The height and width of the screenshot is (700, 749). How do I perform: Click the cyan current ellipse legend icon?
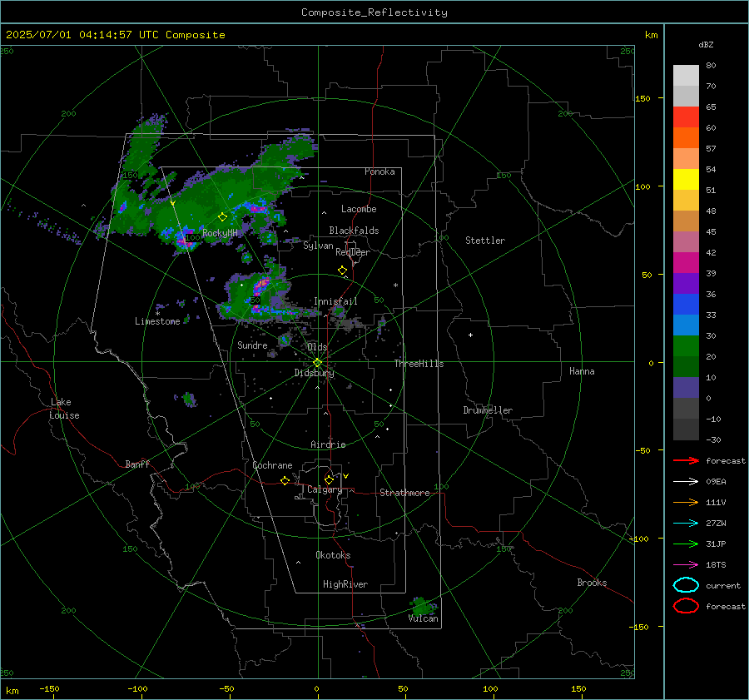pos(686,585)
